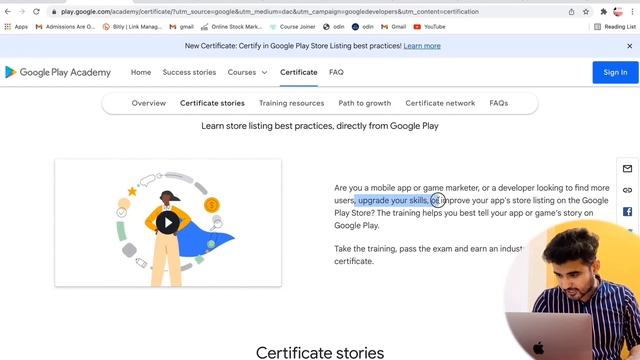Switch to Certificate network tab
The width and height of the screenshot is (640, 360).
(x=440, y=103)
